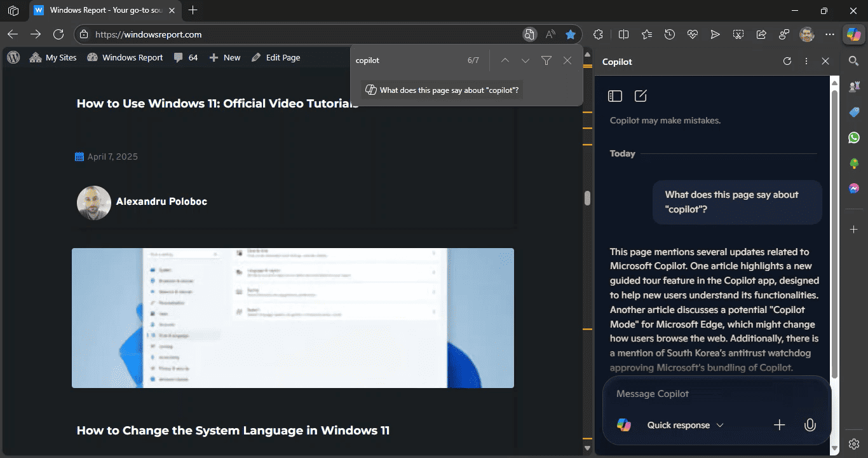Open the Extensions puzzle icon
Viewport: 868px width, 458px height.
pos(599,34)
